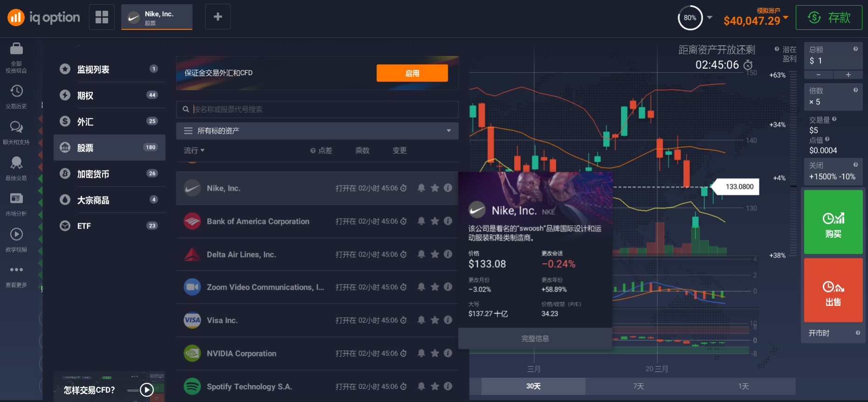Open info icon for Delta Air Lines
Image resolution: width=868 pixels, height=402 pixels.
point(448,254)
